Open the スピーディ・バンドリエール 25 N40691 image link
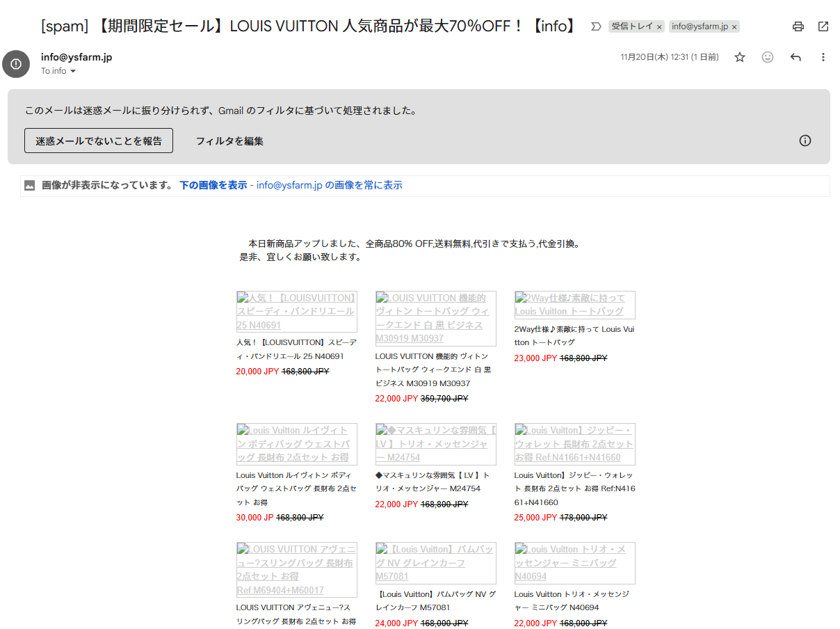This screenshot has width=840, height=629. (x=296, y=312)
